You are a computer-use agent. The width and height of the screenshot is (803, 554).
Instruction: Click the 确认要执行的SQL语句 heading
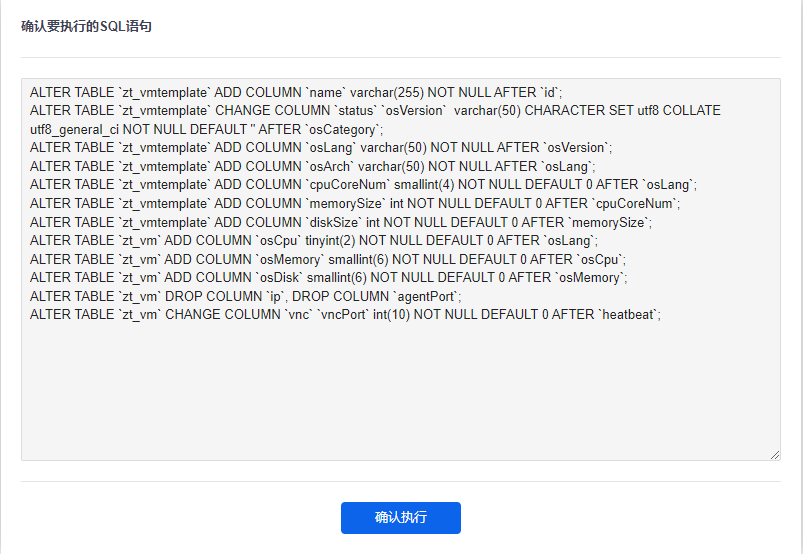[86, 26]
